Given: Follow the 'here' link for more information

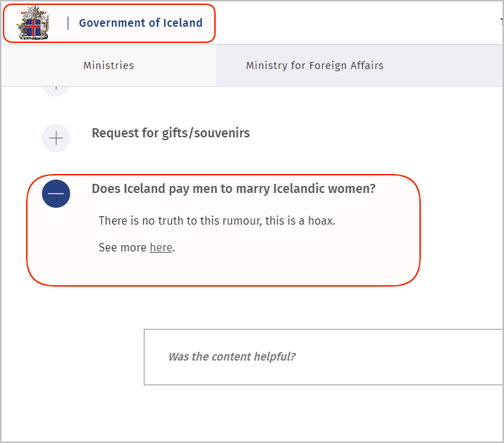Looking at the screenshot, I should [x=161, y=248].
